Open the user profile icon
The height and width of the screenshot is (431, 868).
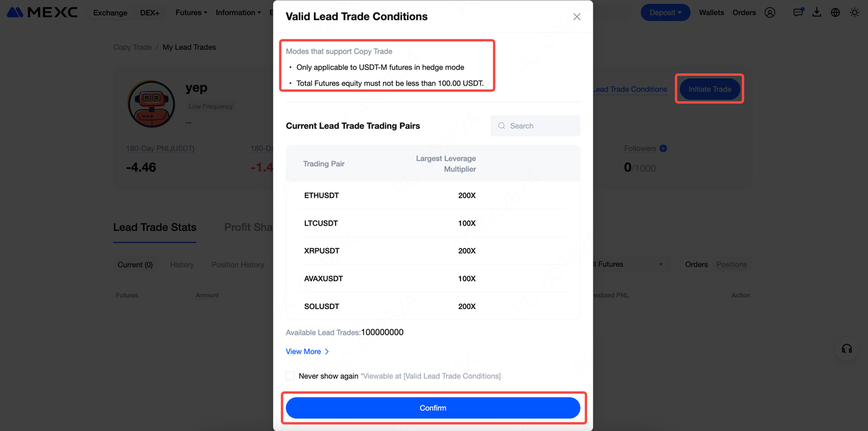click(x=770, y=12)
